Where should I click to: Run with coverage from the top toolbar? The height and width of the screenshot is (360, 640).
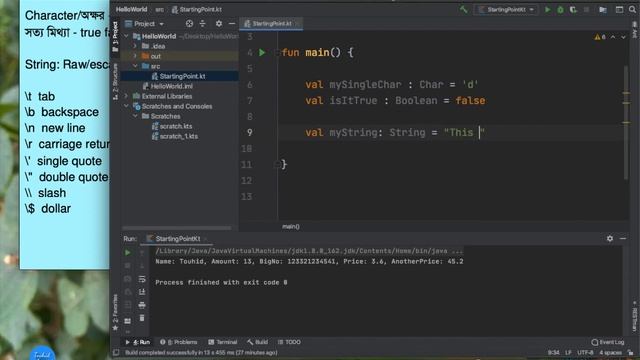tap(573, 9)
